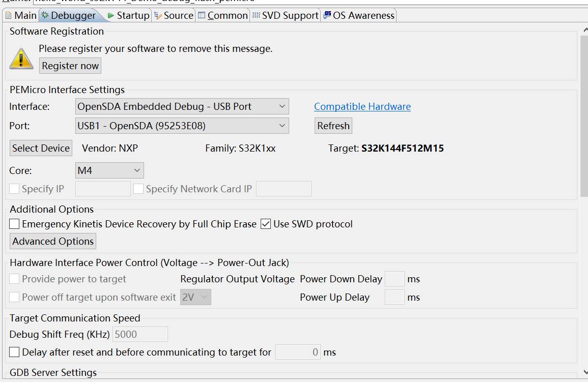Open the Compatible Hardware link
This screenshot has width=588, height=382.
[x=362, y=106]
